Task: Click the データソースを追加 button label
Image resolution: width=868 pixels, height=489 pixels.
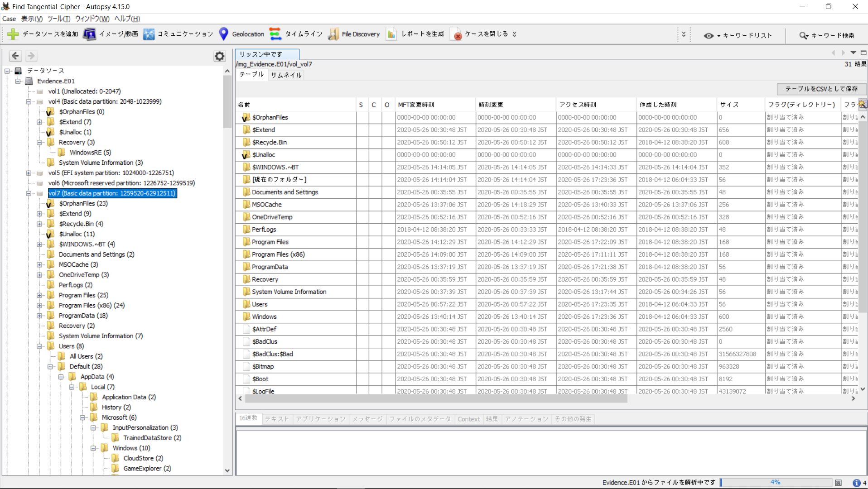Action: point(50,34)
